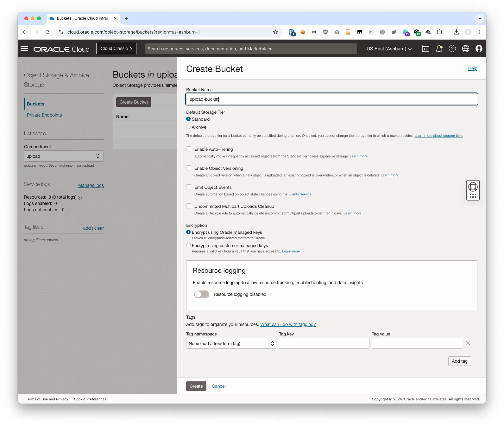Click the shield extension icon in toolbar

click(x=325, y=32)
